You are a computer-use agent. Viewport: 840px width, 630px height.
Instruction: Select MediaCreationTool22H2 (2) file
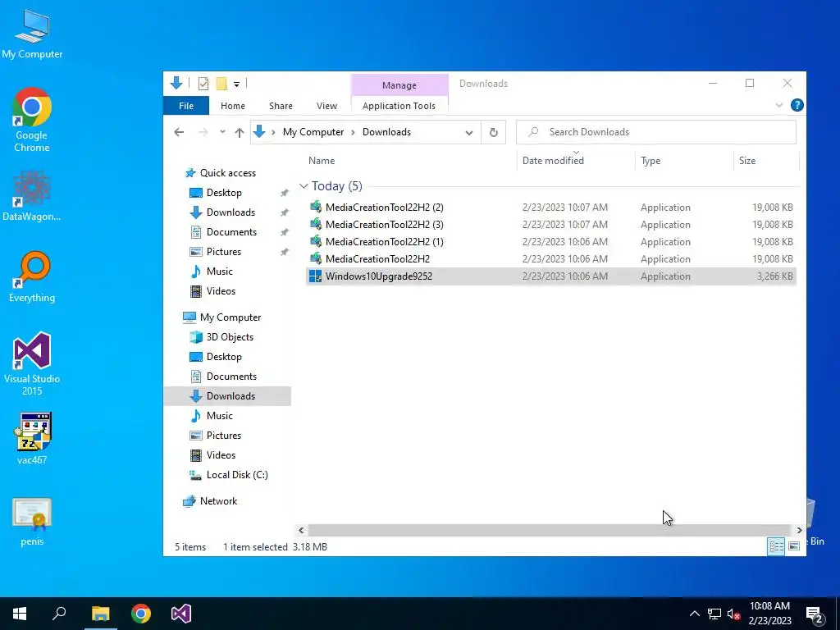click(x=550, y=208)
